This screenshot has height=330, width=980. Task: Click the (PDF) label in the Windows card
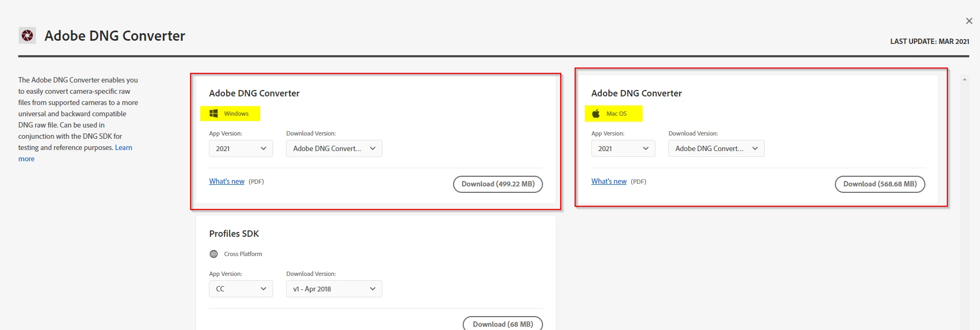(x=257, y=182)
